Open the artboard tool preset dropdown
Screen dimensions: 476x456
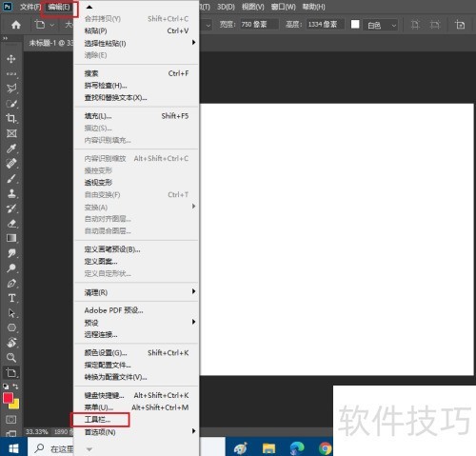(x=44, y=25)
